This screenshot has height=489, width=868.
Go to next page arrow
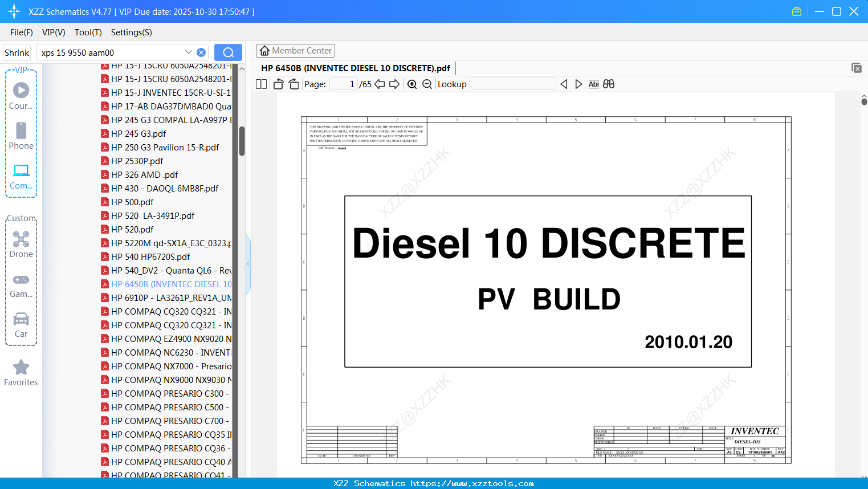[394, 84]
